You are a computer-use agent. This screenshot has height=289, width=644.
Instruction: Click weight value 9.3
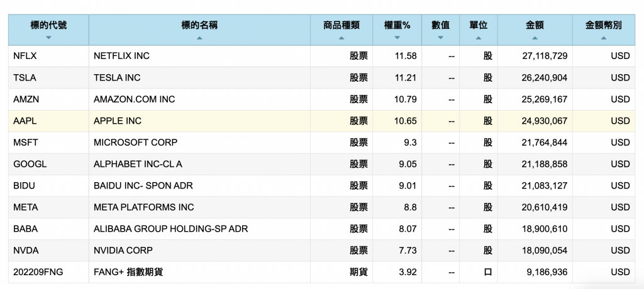pos(410,143)
